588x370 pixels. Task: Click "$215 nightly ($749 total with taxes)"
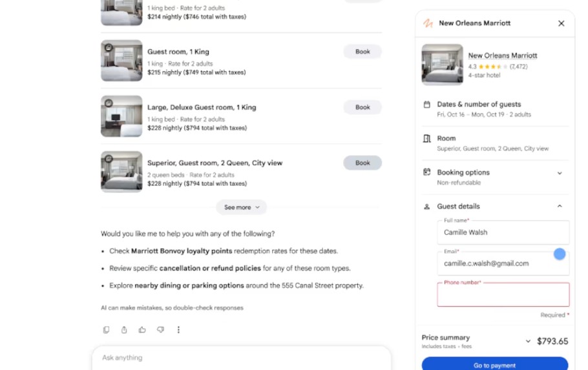[196, 72]
